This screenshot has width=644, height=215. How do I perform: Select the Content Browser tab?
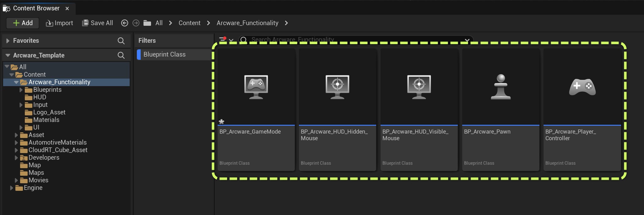(x=36, y=8)
